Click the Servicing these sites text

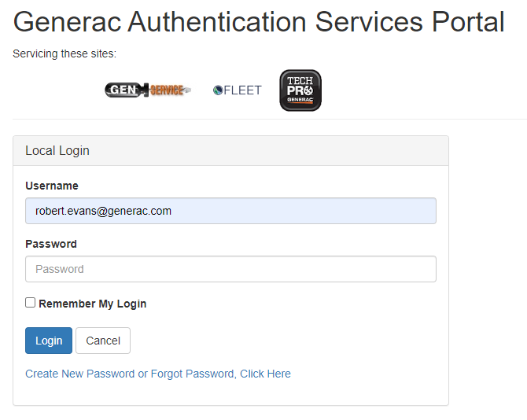coord(64,54)
